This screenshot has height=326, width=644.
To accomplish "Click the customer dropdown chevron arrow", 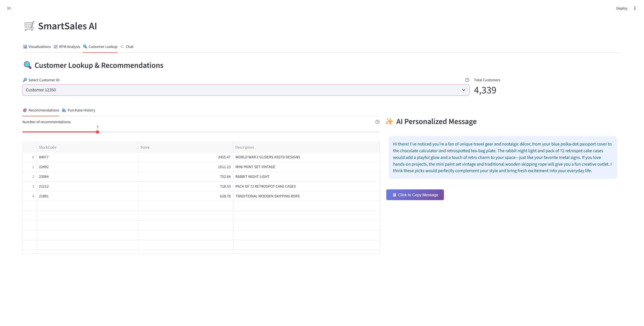I will point(464,90).
